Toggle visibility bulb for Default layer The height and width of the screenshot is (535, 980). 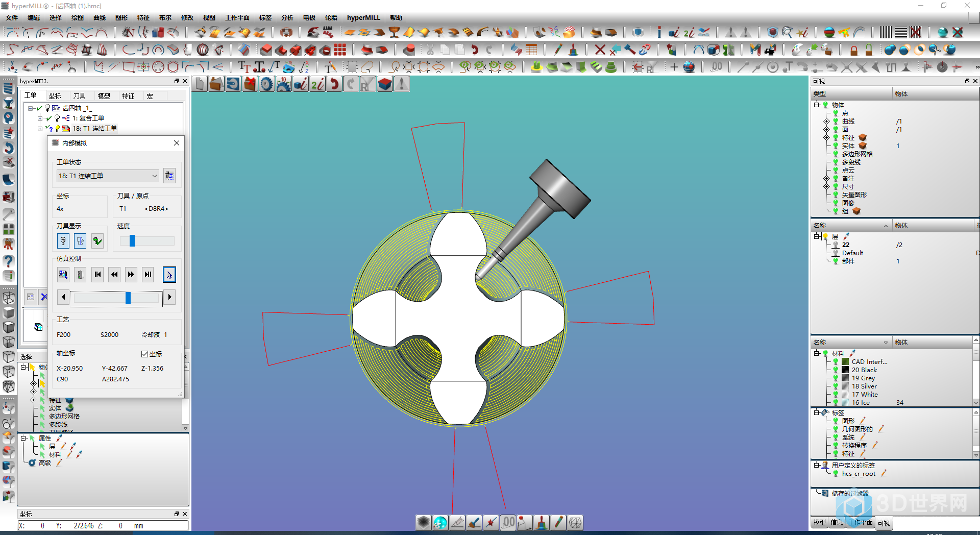coord(836,253)
